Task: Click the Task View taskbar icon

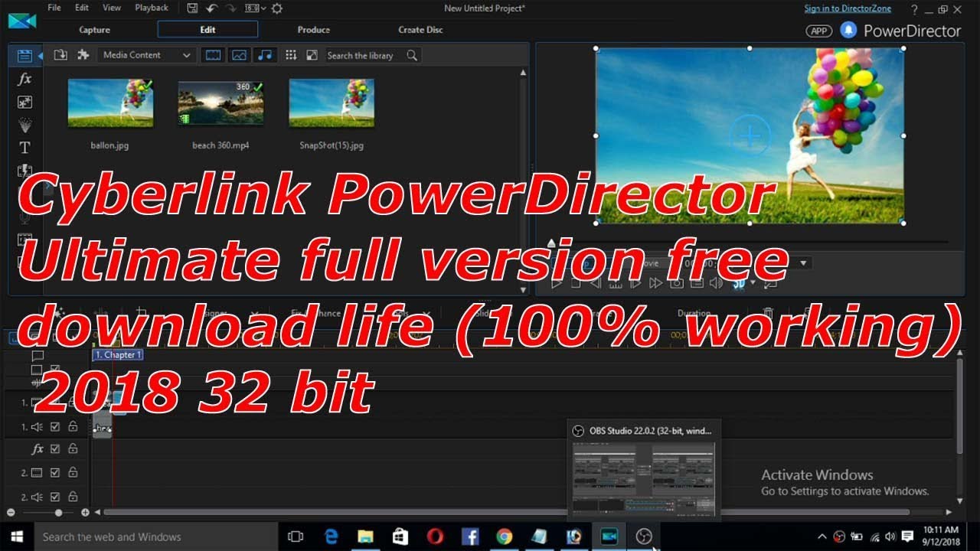Action: pyautogui.click(x=296, y=536)
